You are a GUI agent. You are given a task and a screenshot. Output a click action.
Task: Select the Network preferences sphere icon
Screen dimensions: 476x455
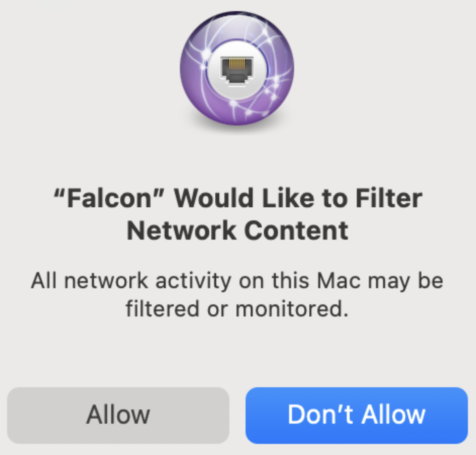(237, 68)
